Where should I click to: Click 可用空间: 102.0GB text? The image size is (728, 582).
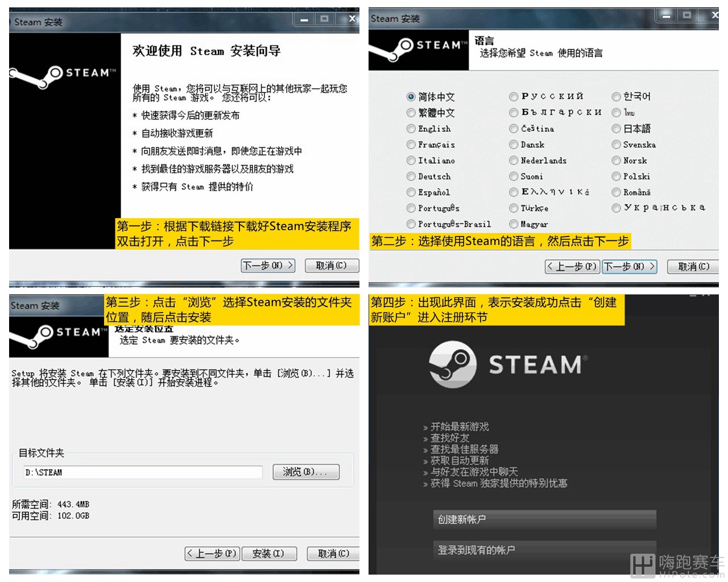(x=51, y=516)
